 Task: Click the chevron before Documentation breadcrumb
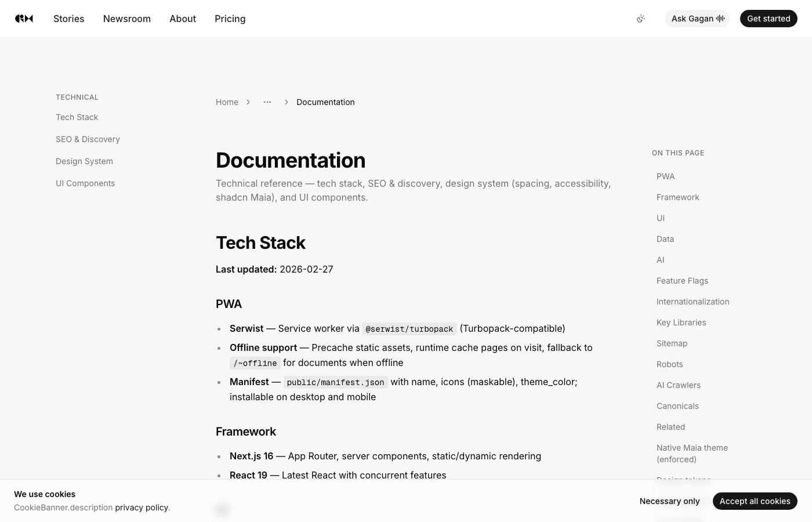pos(286,102)
